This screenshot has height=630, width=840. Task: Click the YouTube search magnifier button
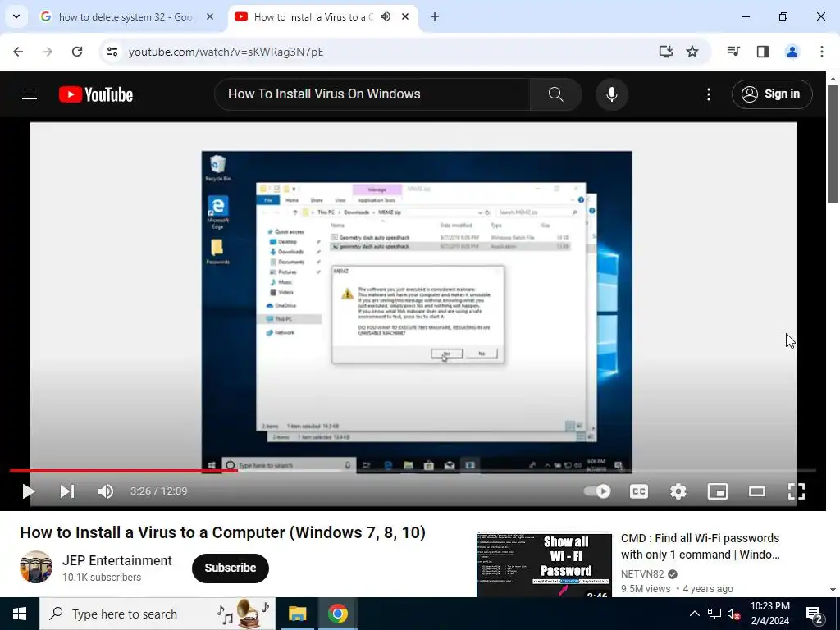[x=555, y=94]
